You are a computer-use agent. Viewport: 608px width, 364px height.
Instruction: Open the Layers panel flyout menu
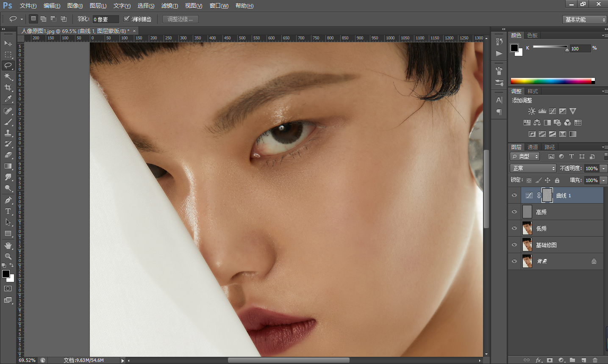click(x=605, y=147)
